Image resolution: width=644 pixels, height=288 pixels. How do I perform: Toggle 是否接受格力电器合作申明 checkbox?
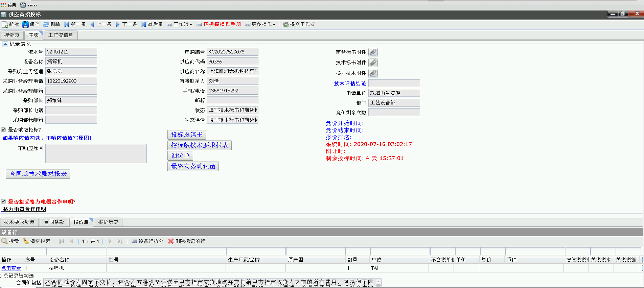tap(3, 201)
